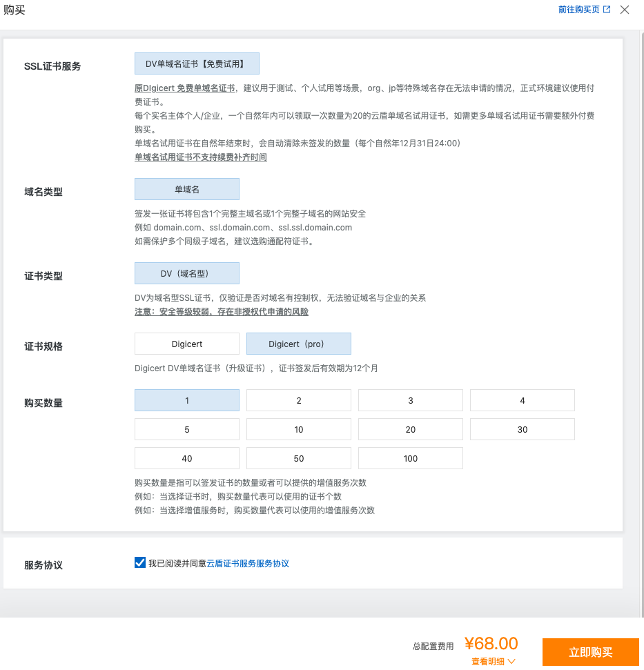The width and height of the screenshot is (644, 670).
Task: Select 单域名 domain type
Action: pos(187,189)
